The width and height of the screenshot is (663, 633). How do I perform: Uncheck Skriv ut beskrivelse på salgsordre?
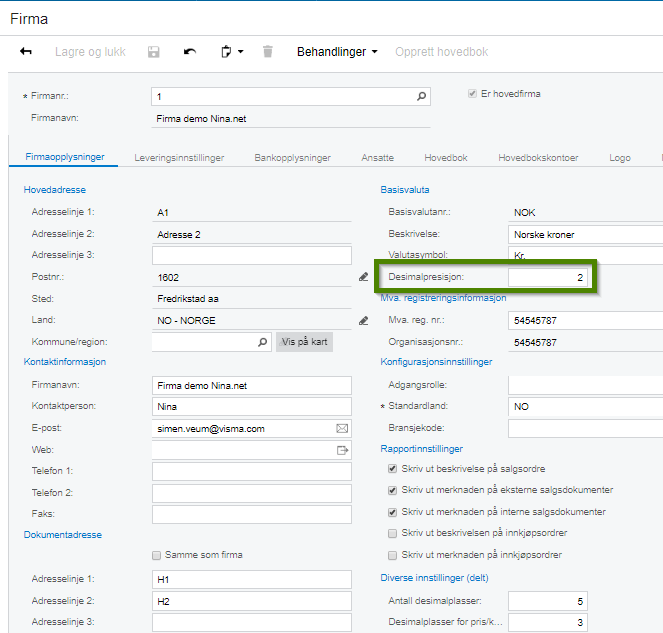pyautogui.click(x=393, y=469)
